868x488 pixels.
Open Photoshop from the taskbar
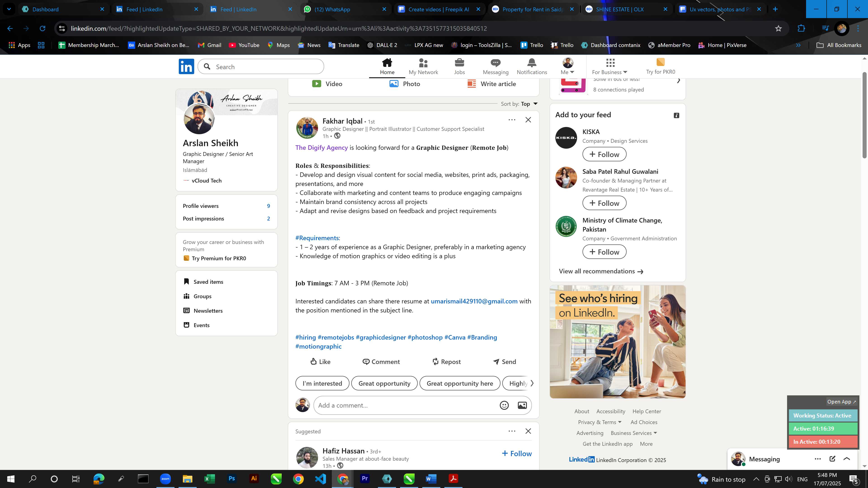pyautogui.click(x=231, y=479)
